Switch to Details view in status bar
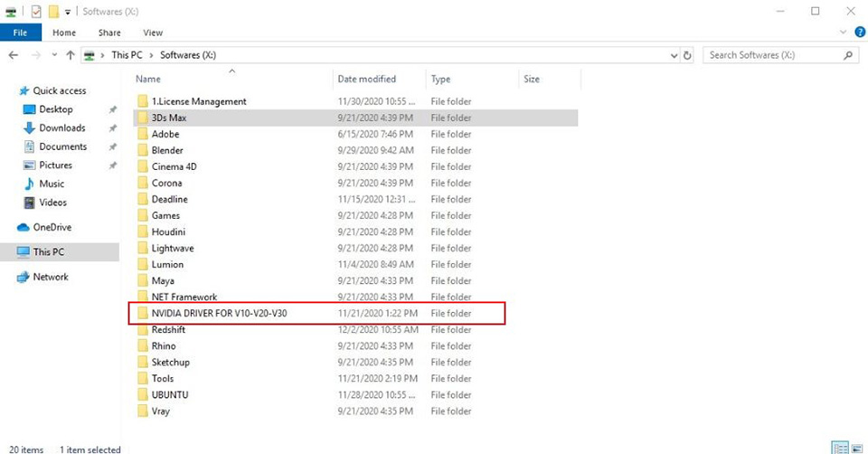This screenshot has width=868, height=454. pyautogui.click(x=840, y=449)
